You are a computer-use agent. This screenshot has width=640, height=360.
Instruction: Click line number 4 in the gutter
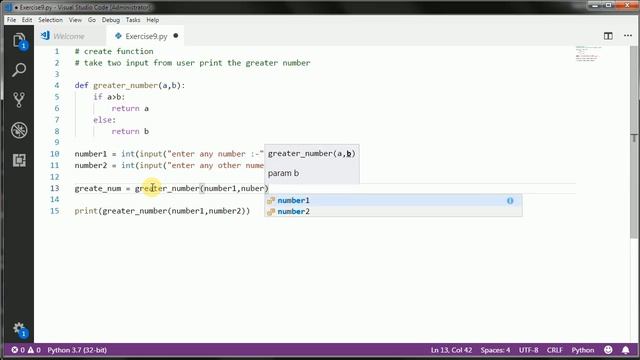pyautogui.click(x=56, y=85)
